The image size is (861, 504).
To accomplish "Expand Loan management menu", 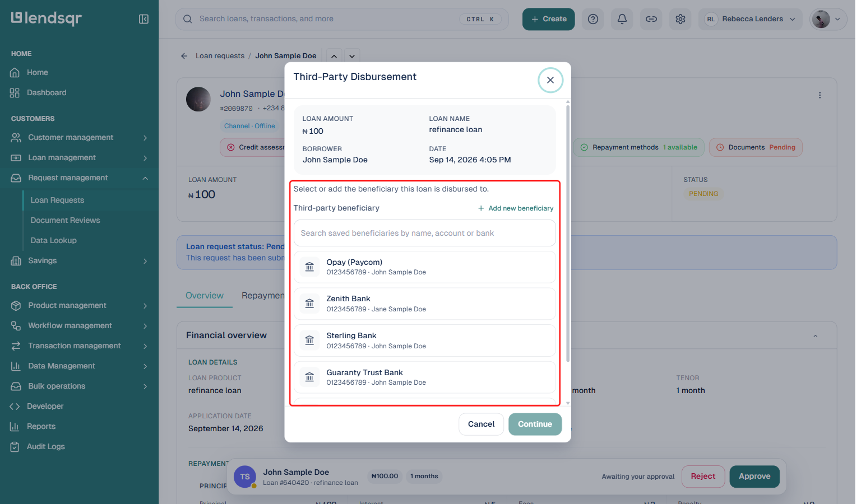I will (79, 158).
